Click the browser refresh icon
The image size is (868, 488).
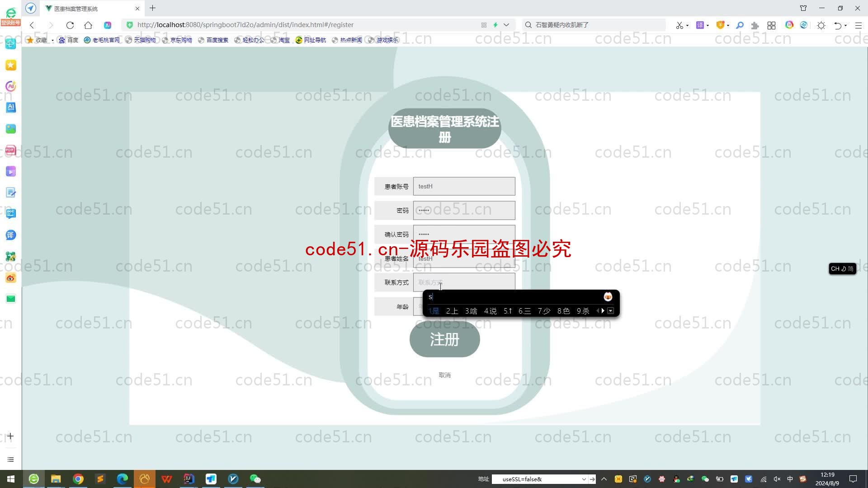coord(71,24)
